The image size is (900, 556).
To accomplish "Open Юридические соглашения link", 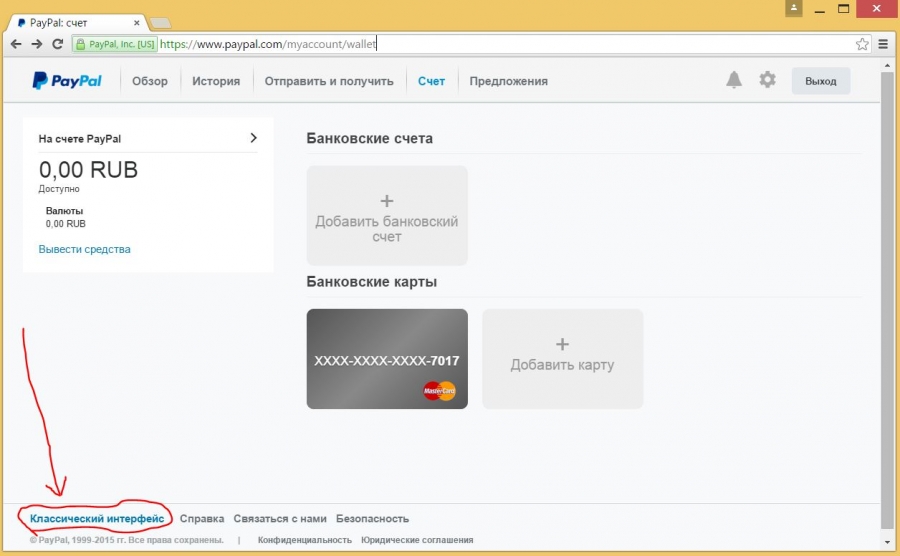I will pos(417,540).
